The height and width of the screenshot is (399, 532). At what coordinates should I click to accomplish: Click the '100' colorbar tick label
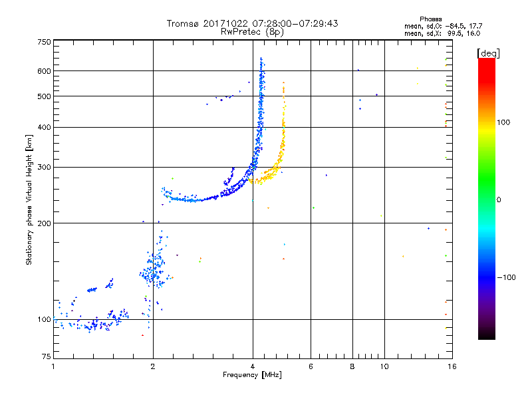(x=503, y=122)
